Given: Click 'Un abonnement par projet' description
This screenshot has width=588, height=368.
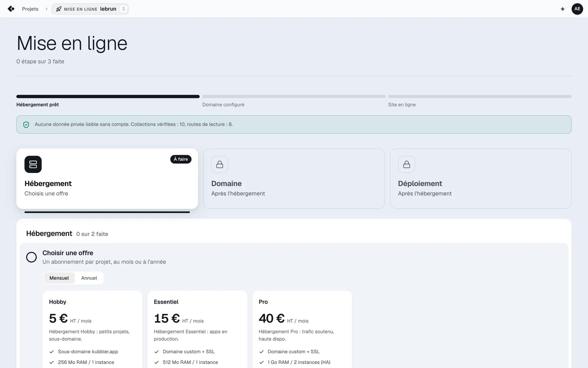Looking at the screenshot, I should pos(104,262).
